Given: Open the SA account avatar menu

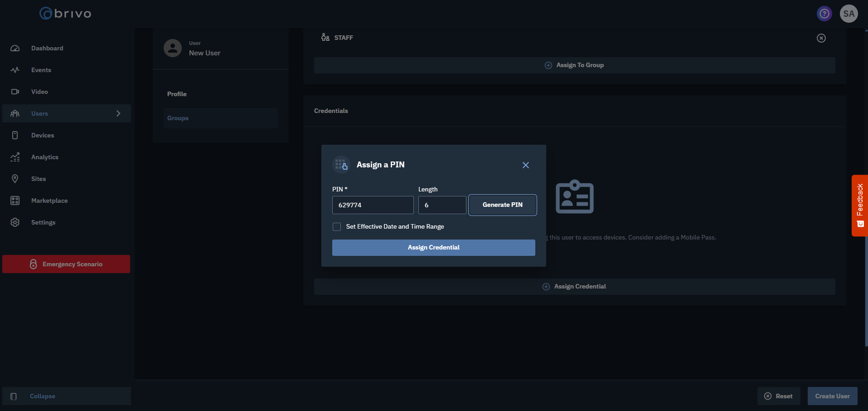Looking at the screenshot, I should pos(849,14).
